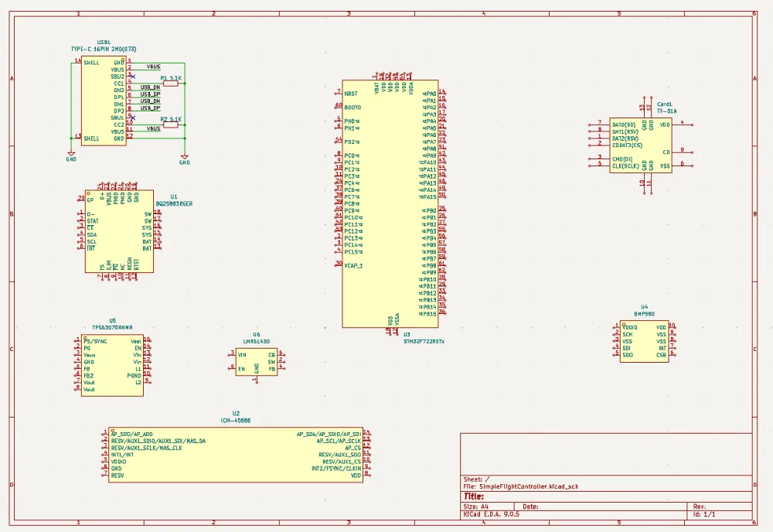This screenshot has height=532, width=773.
Task: Click the U5 TPS63070RNMR regulator symbol
Action: coord(112,366)
